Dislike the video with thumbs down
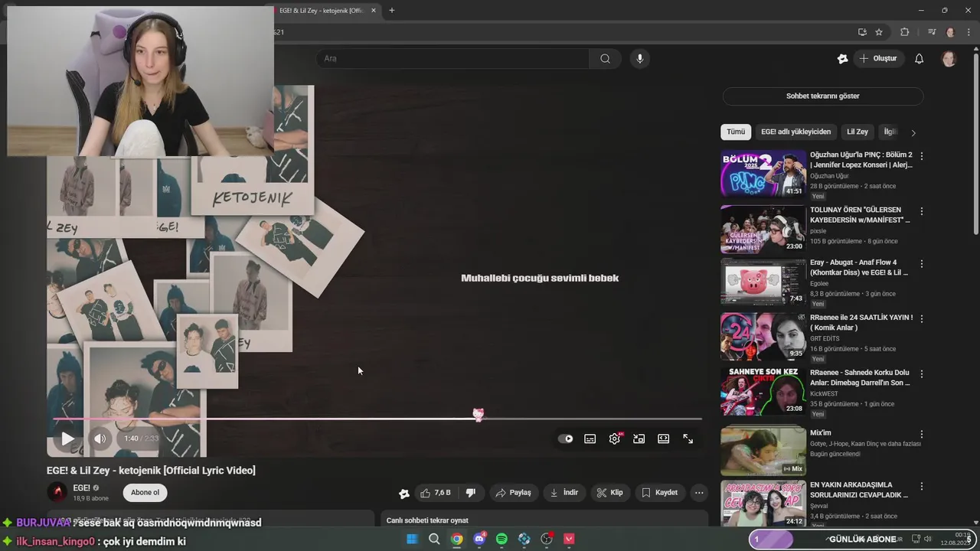This screenshot has width=980, height=551. coord(471,493)
